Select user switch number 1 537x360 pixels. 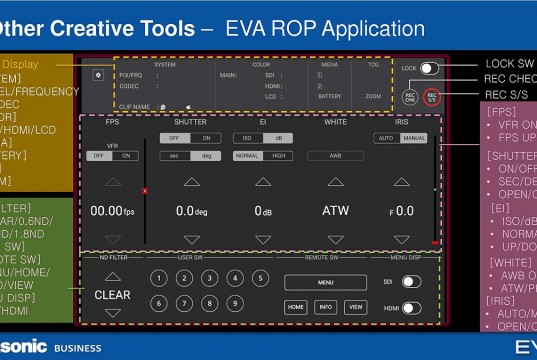(159, 278)
